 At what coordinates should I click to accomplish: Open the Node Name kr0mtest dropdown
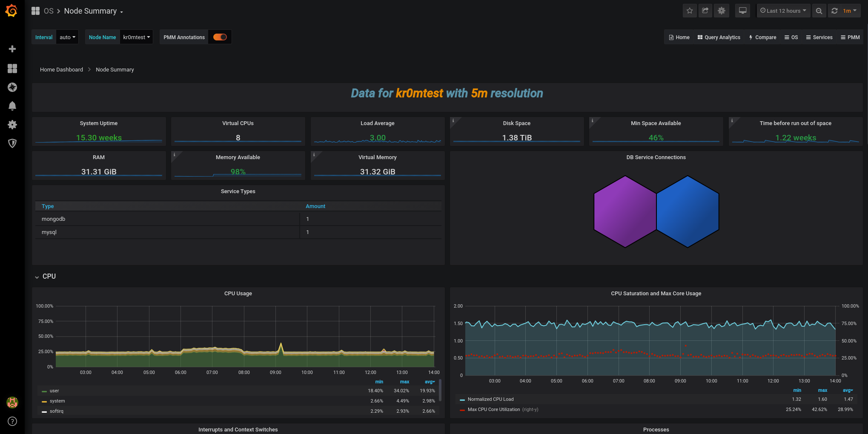click(x=136, y=37)
